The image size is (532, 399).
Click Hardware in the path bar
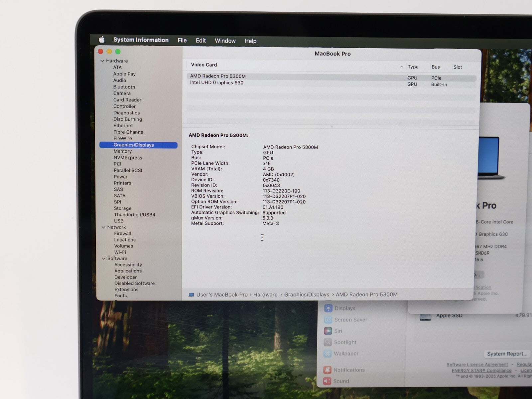click(x=265, y=295)
